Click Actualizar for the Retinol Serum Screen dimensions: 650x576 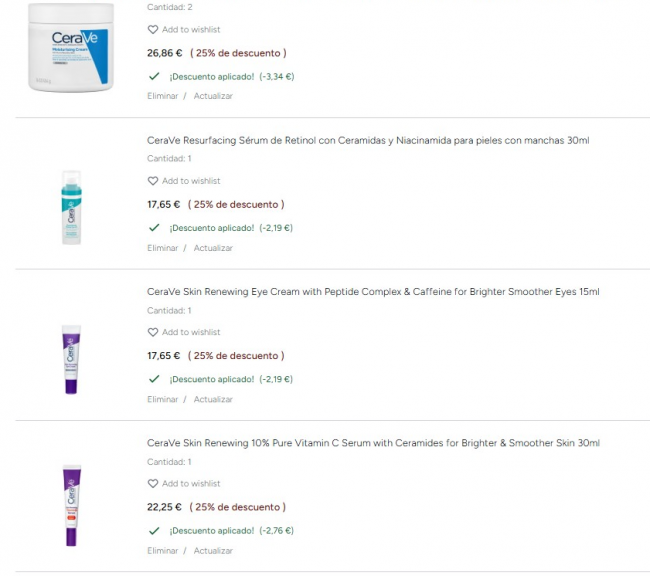(x=213, y=248)
